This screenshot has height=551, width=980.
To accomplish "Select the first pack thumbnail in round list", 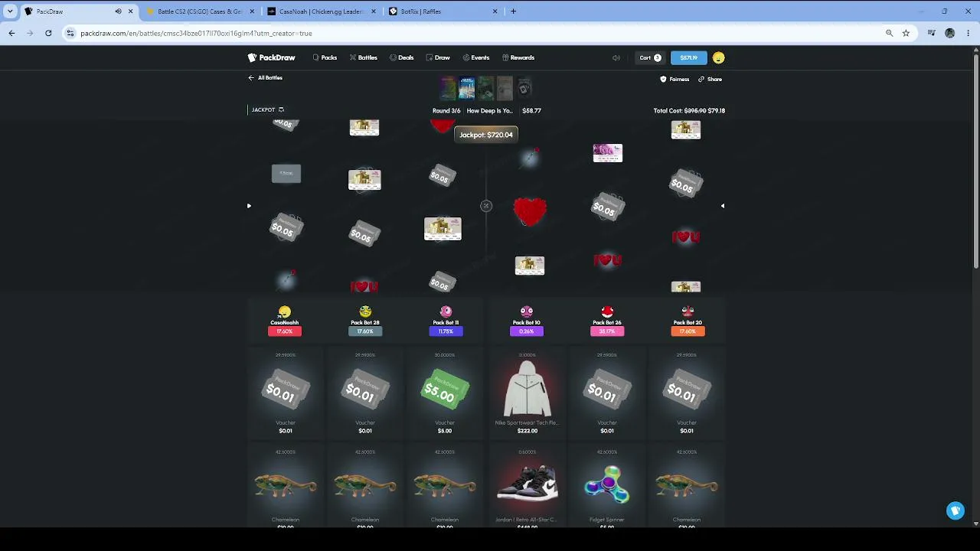I will click(x=448, y=88).
